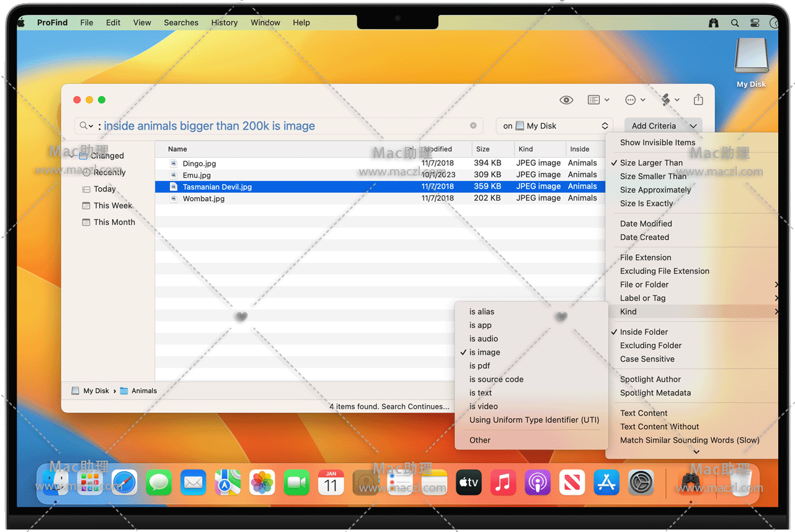Clear the search field with the x icon
The height and width of the screenshot is (532, 795).
click(473, 125)
